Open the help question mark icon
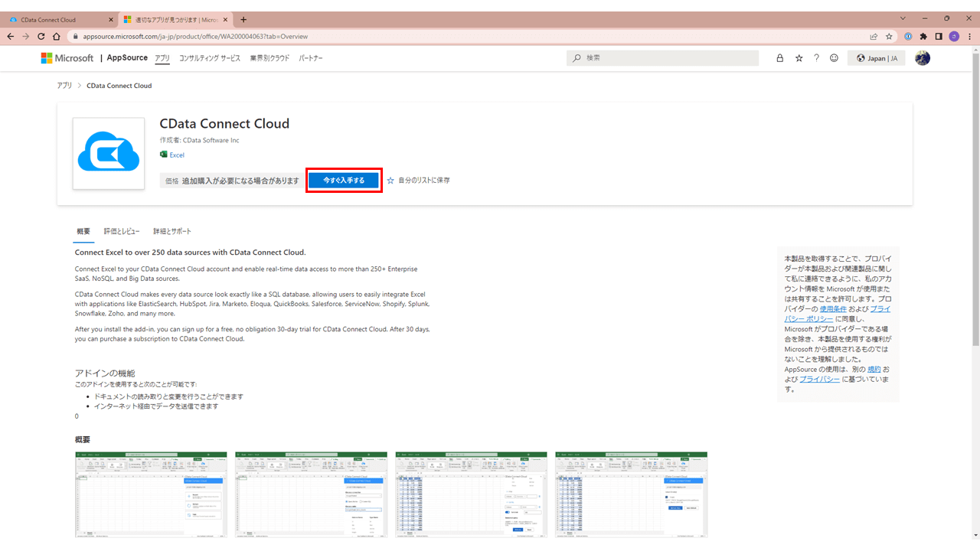 tap(816, 58)
